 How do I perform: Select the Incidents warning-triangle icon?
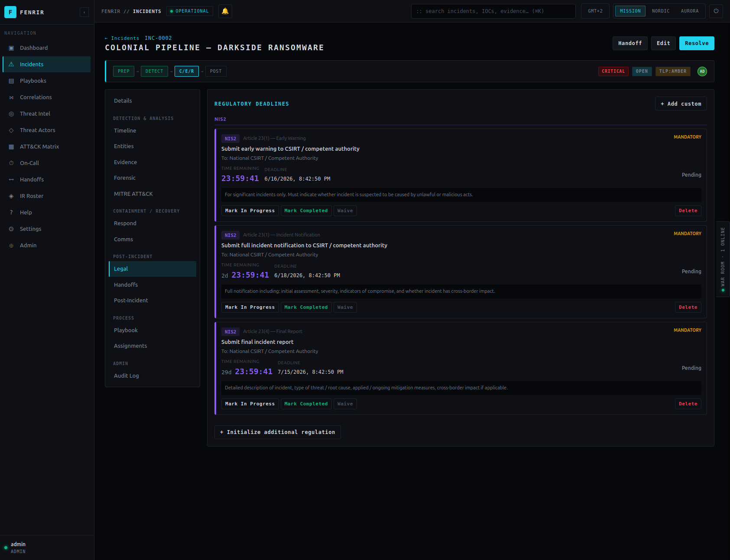tap(11, 65)
